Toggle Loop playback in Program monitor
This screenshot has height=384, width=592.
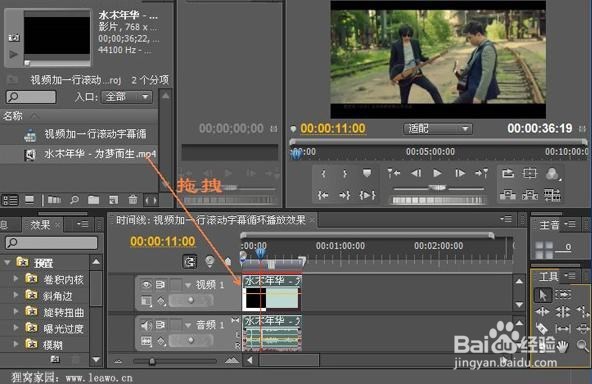coord(508,173)
